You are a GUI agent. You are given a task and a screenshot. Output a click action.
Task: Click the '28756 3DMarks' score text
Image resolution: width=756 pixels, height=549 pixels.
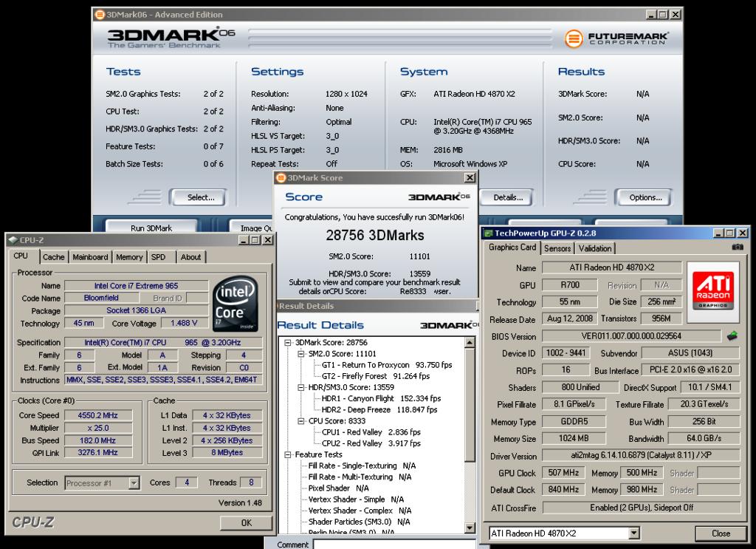(374, 236)
